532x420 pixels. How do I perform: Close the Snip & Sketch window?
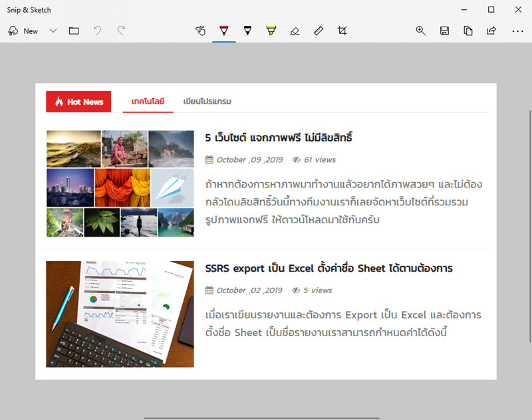coord(518,9)
